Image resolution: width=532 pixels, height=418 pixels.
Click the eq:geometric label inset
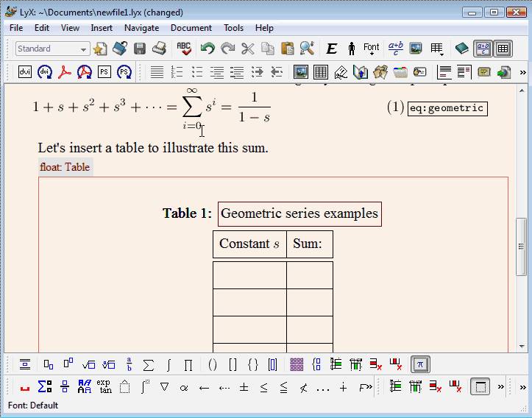pyautogui.click(x=447, y=108)
